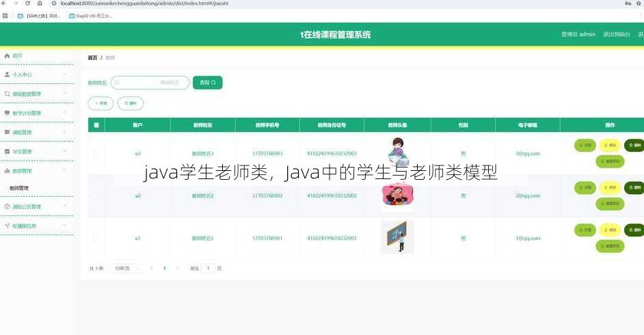The height and width of the screenshot is (335, 644).
Task: Click 退出到前台 link in header
Action: coord(617,34)
